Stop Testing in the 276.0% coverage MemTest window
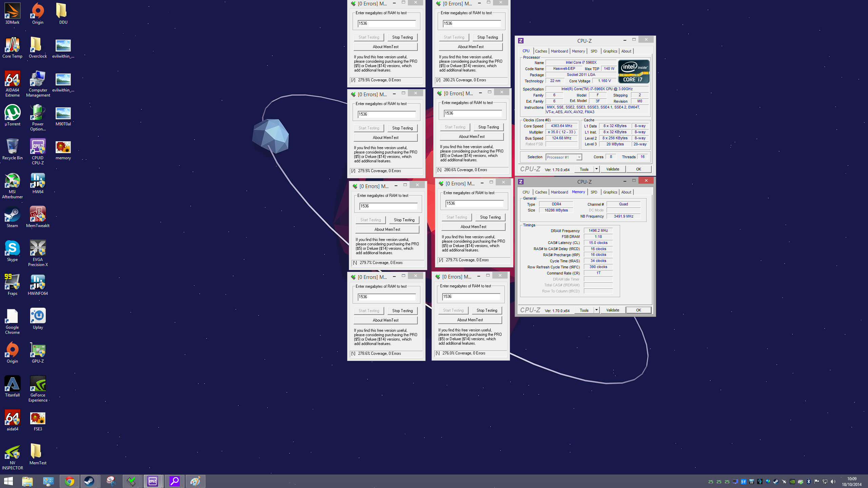The width and height of the screenshot is (868, 488). click(x=487, y=310)
